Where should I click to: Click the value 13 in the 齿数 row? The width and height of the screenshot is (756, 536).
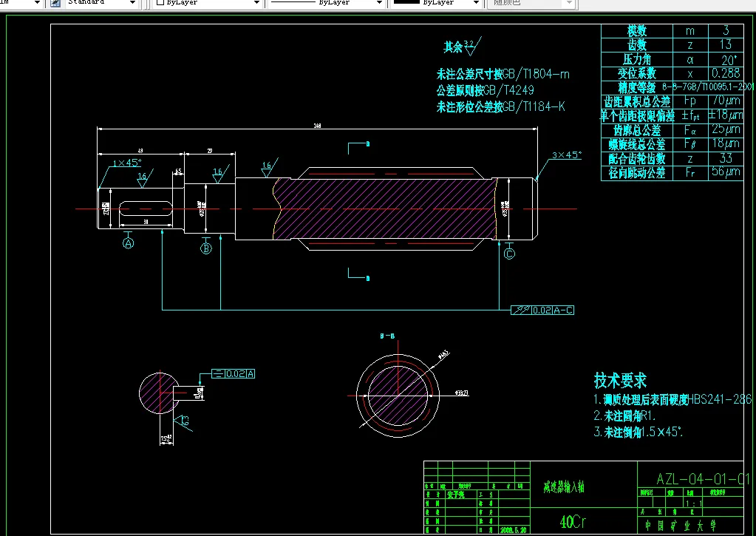coord(726,45)
